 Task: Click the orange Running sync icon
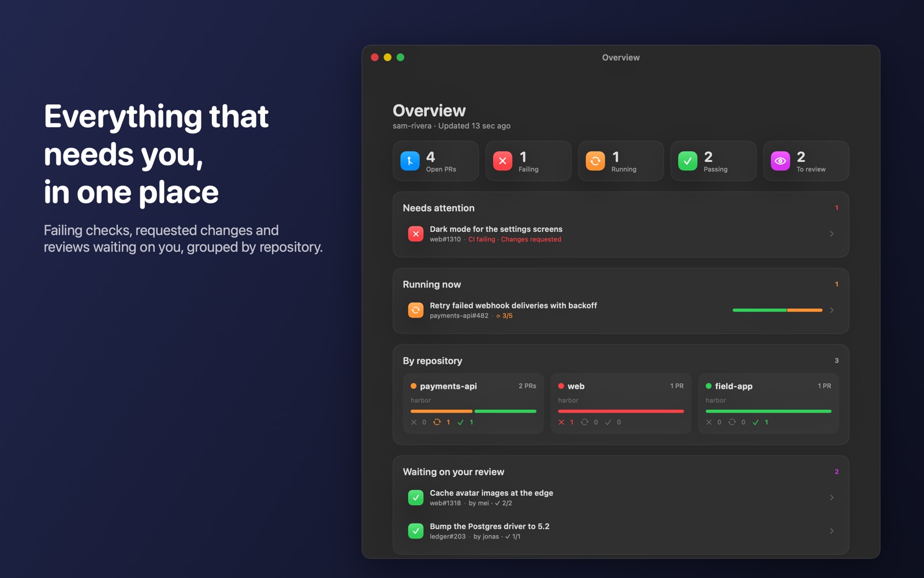tap(595, 161)
